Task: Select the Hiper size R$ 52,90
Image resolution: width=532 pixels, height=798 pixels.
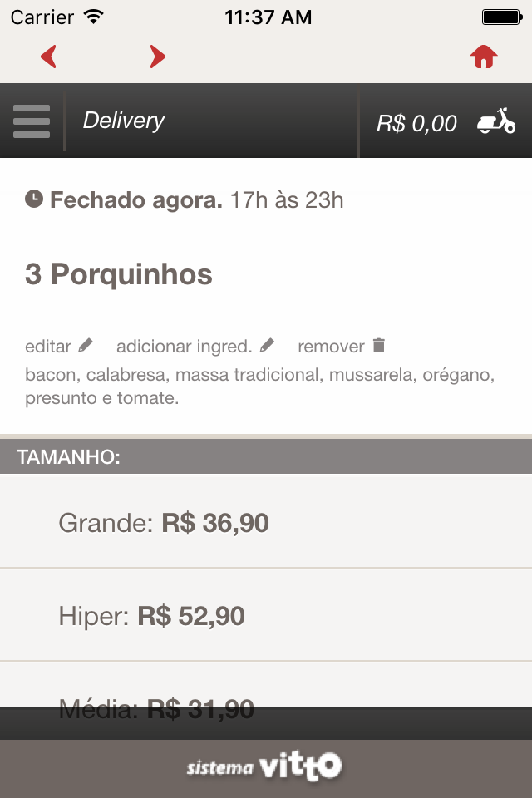Action: tap(266, 615)
